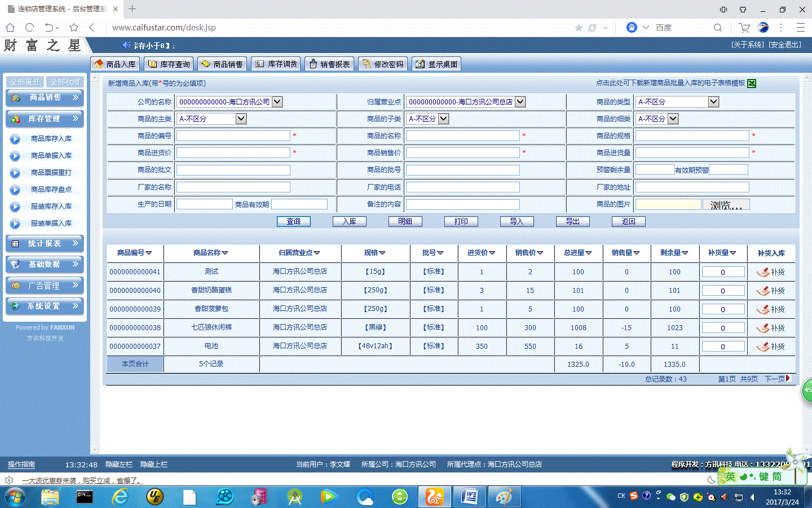Click the arrow icon beside 商品库存盘点
This screenshot has width=812, height=508.
pos(15,190)
